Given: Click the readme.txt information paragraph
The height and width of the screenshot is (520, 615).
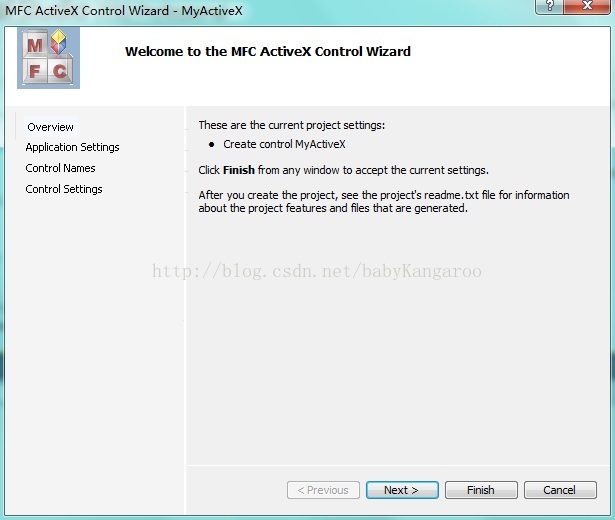Looking at the screenshot, I should (x=384, y=202).
